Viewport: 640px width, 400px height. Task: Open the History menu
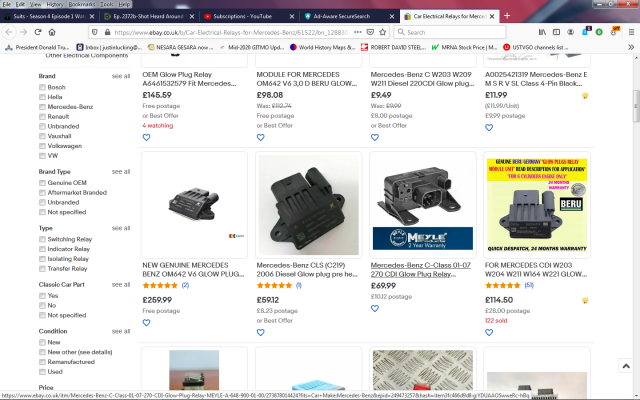tap(55, 4)
